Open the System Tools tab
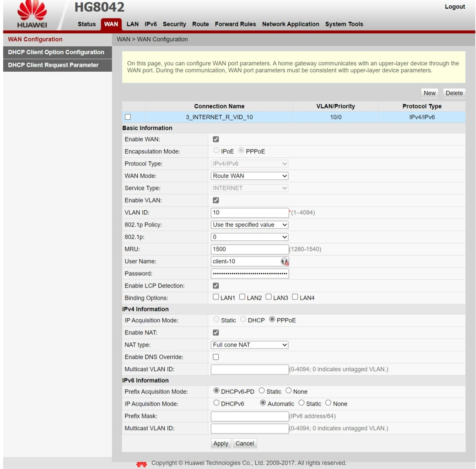This screenshot has width=476, height=469. point(344,24)
